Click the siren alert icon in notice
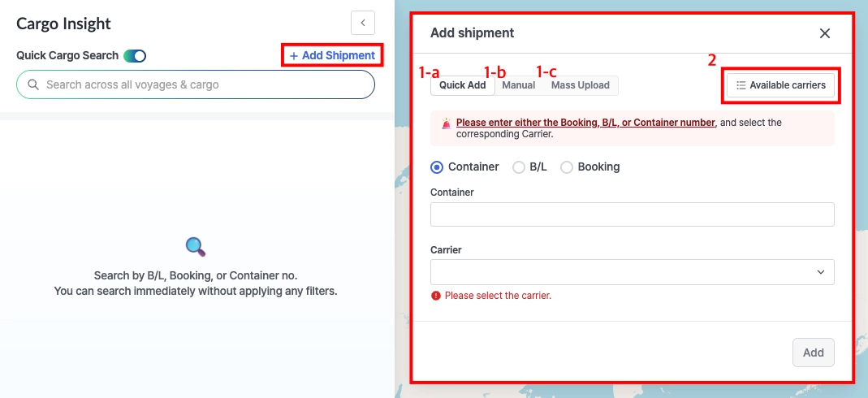Screen dimensions: 868x398 [x=446, y=123]
